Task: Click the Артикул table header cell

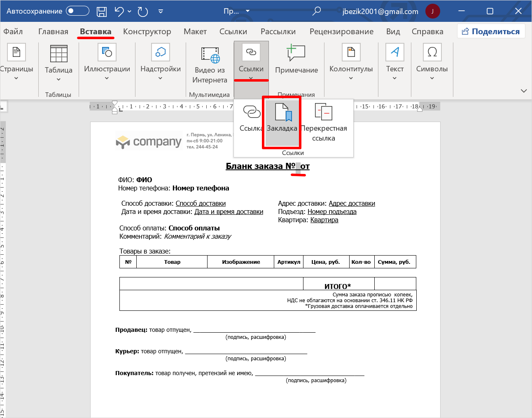Action: [289, 262]
